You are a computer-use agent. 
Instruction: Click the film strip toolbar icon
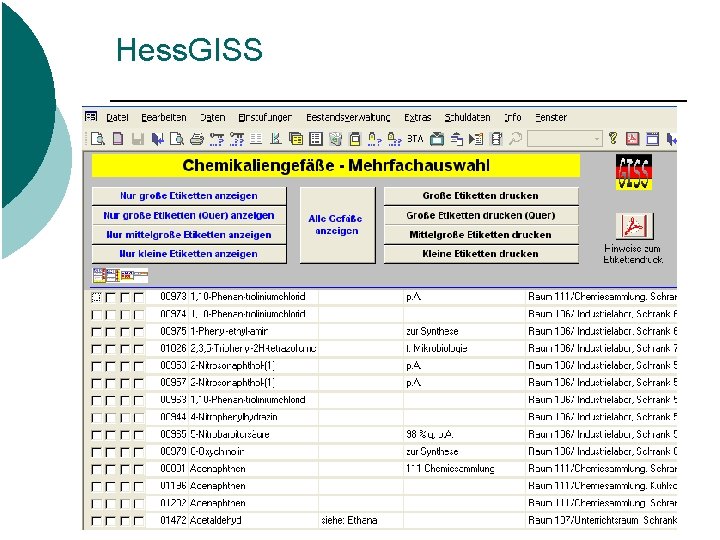[x=496, y=139]
